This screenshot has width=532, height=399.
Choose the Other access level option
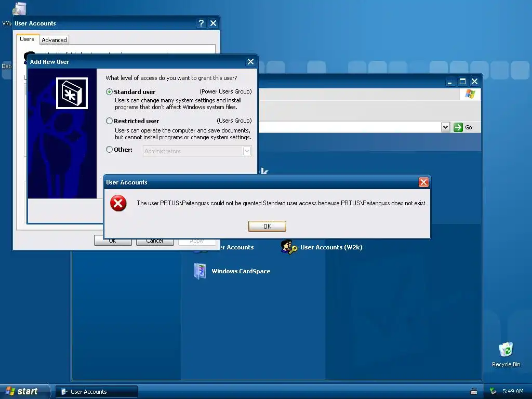point(109,149)
